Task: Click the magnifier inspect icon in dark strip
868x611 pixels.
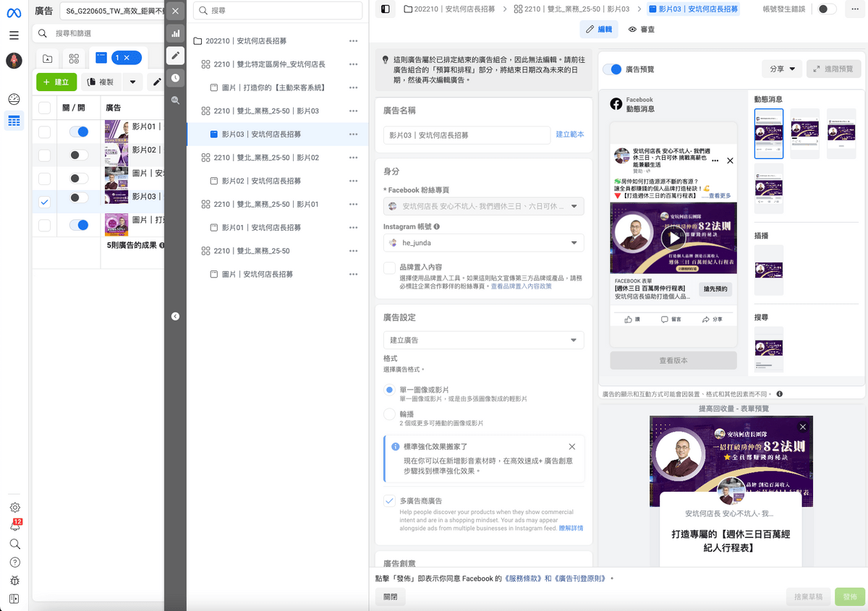Action: tap(175, 101)
